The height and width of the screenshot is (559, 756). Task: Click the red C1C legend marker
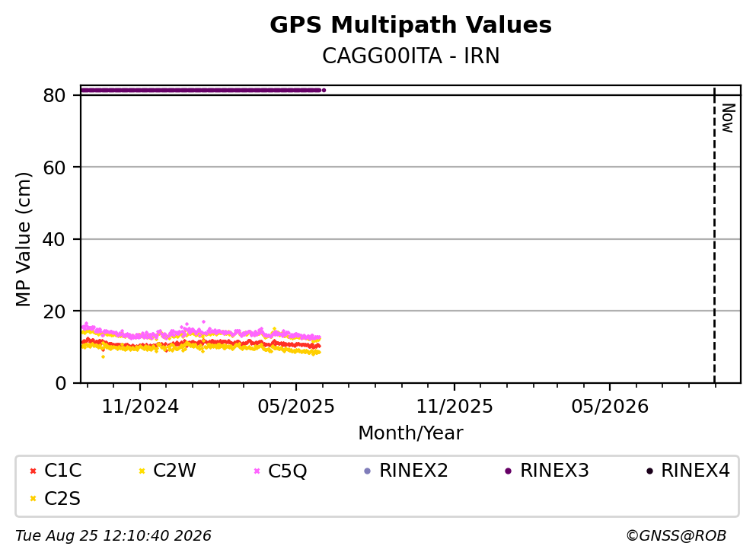33,471
